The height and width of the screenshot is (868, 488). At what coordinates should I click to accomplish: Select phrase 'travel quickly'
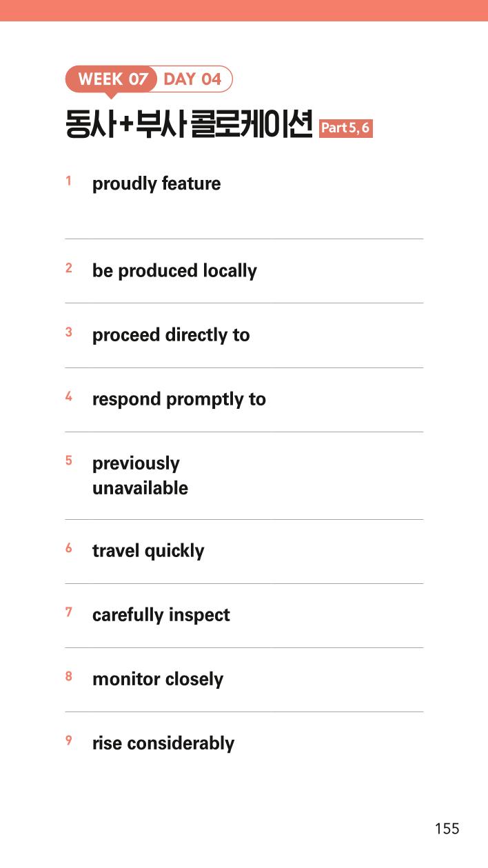tap(148, 550)
